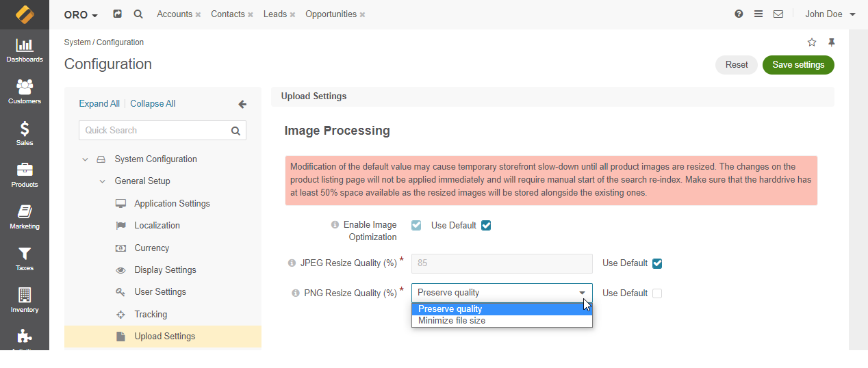
Task: Click the search magnifier in top bar
Action: click(138, 14)
